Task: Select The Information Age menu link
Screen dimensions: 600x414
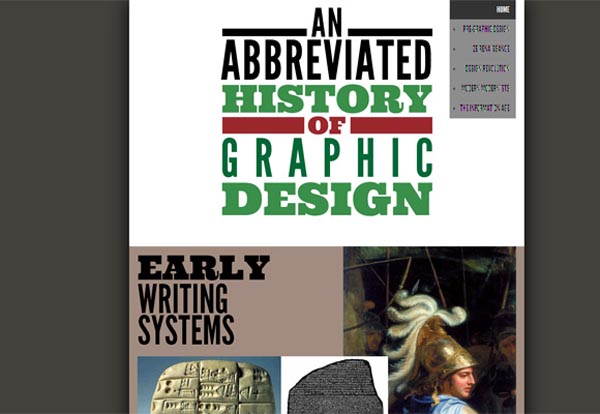Action: 484,108
